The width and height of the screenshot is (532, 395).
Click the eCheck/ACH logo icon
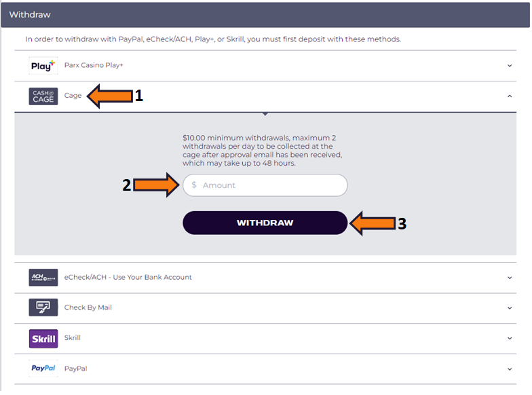click(x=43, y=278)
